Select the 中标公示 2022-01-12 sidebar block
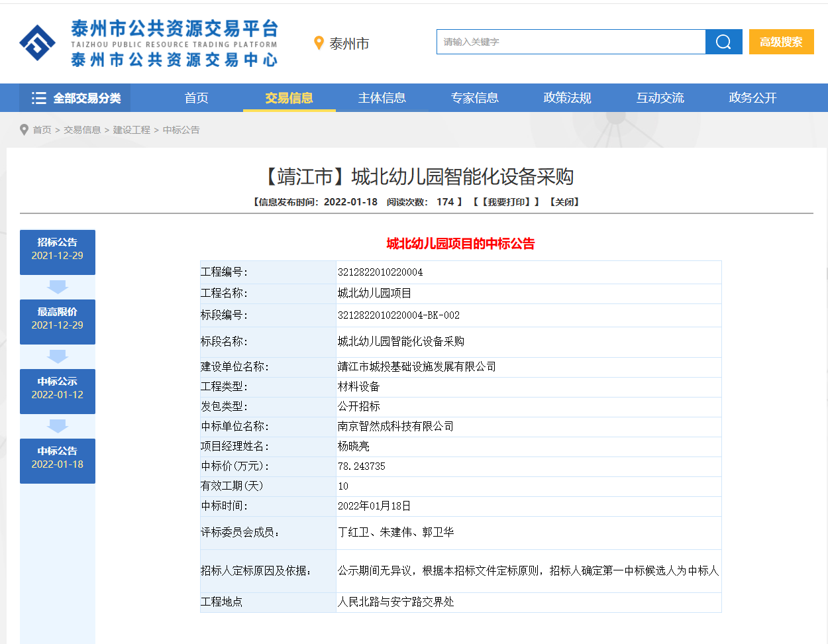Image resolution: width=828 pixels, height=644 pixels. [x=57, y=392]
